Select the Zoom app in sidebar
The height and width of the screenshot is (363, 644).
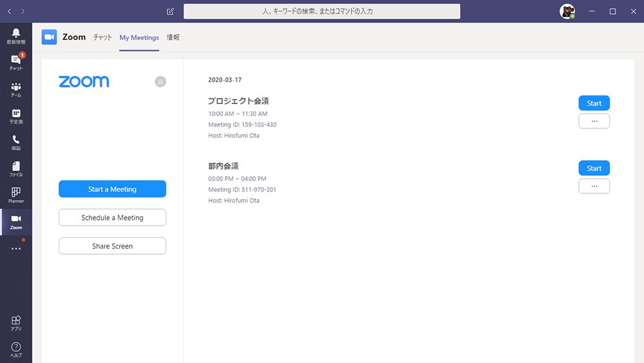pyautogui.click(x=16, y=222)
